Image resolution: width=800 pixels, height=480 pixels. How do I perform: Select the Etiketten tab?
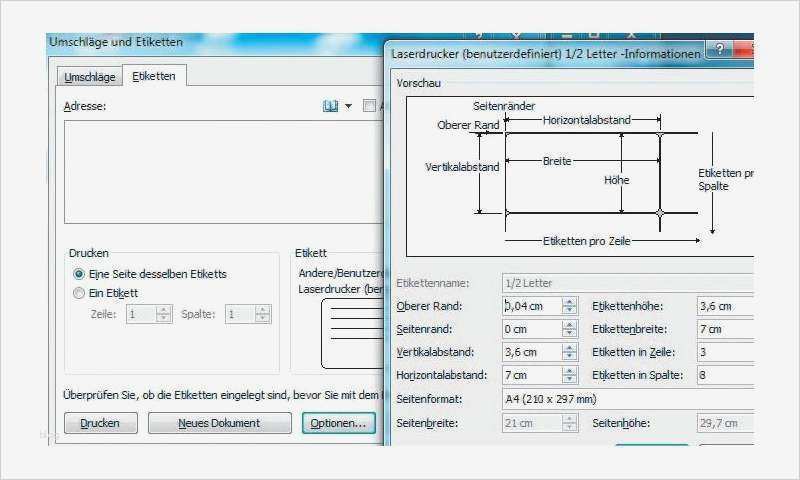pos(154,76)
